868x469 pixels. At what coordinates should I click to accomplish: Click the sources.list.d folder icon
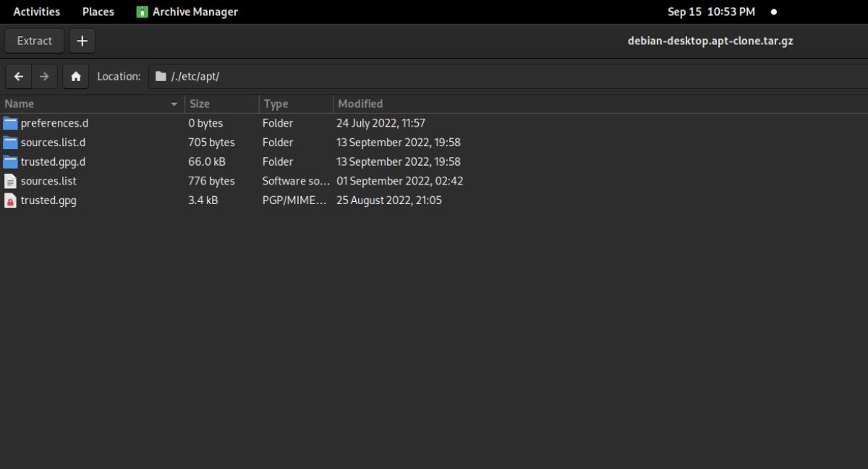[x=10, y=142]
